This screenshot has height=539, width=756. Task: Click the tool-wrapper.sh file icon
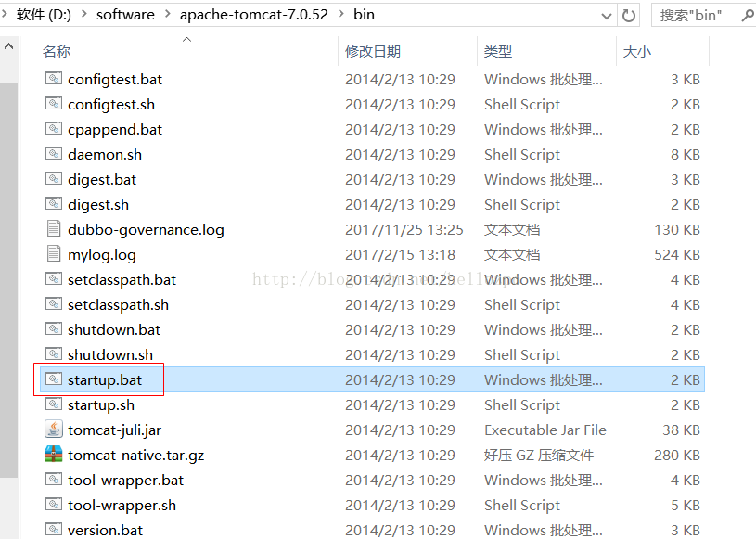click(54, 505)
